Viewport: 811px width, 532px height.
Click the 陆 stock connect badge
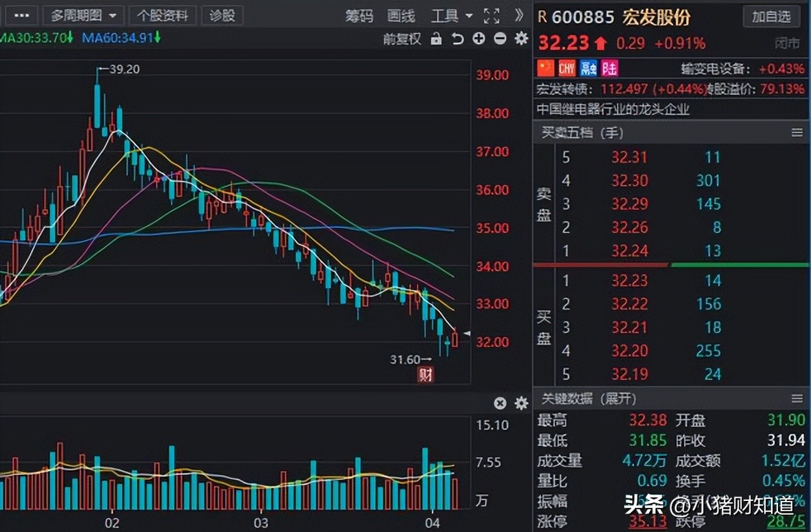coord(610,68)
